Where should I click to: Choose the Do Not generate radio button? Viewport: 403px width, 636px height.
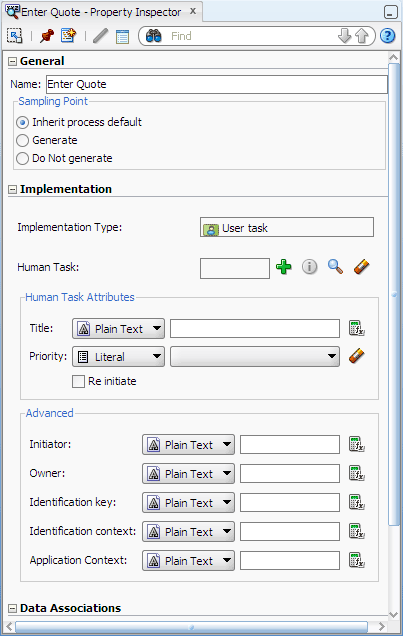coord(22,158)
